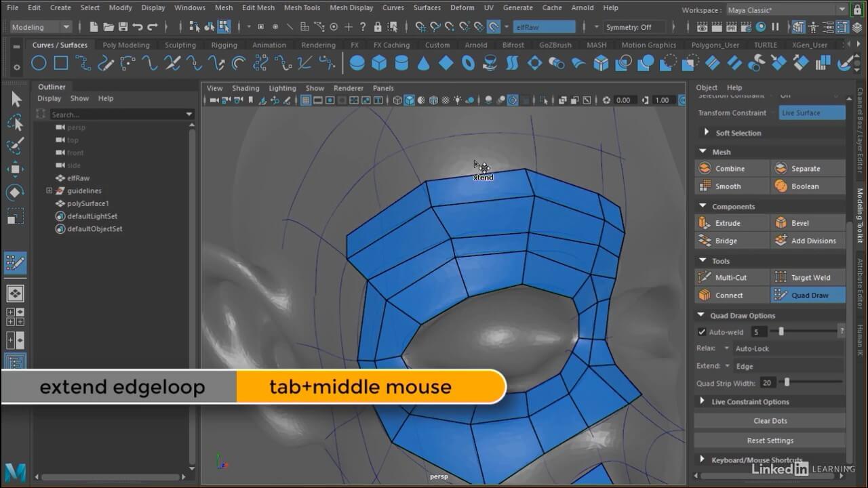Select the Bridge tool icon

tap(705, 241)
